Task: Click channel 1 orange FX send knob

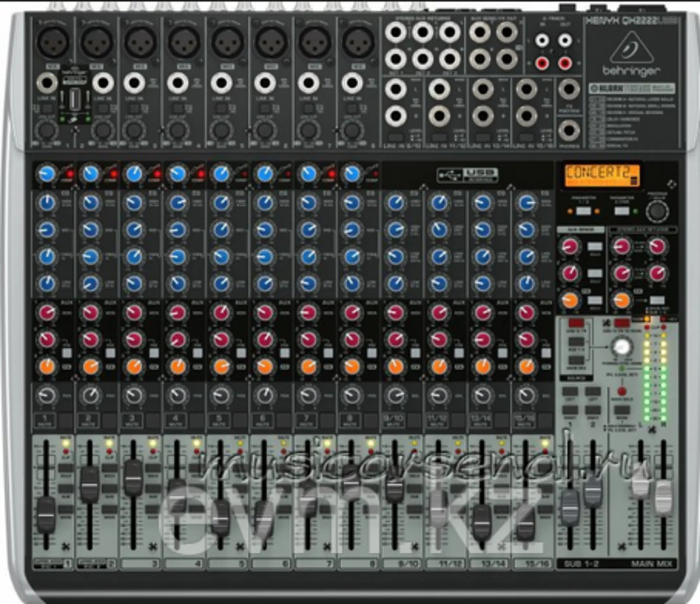Action: (x=47, y=367)
